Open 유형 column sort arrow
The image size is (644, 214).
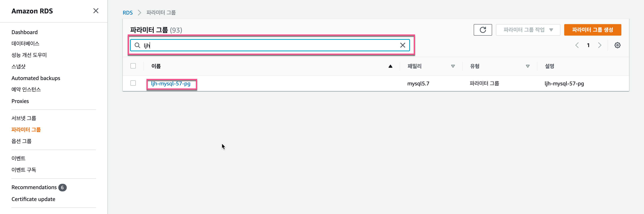coord(528,66)
